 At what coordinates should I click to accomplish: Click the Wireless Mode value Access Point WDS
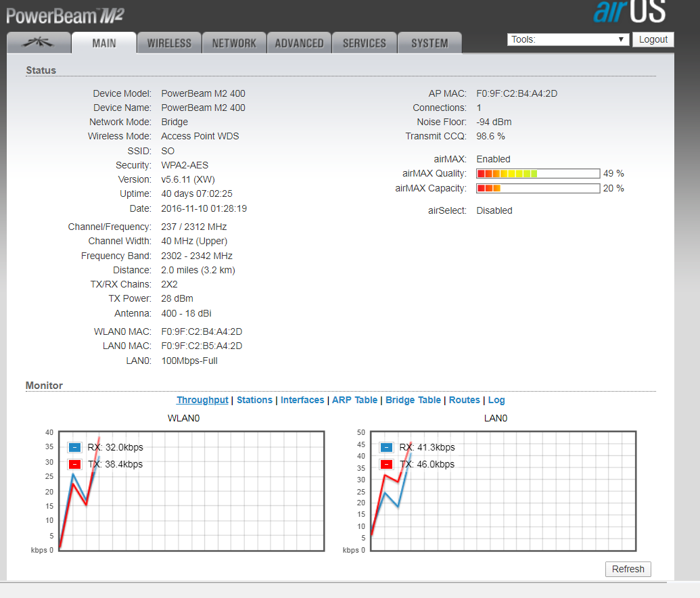(x=200, y=136)
